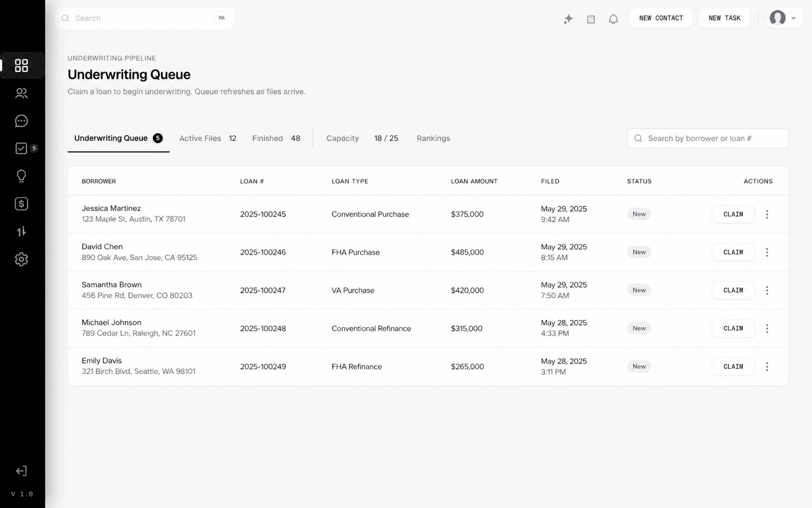
Task: Open the dashboard grid icon in sidebar
Action: (22, 66)
